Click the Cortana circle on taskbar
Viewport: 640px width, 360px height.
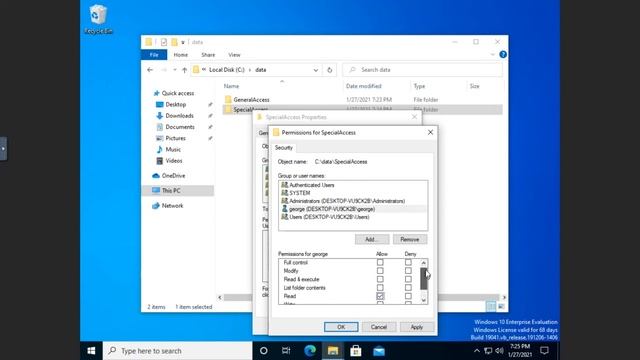(263, 351)
